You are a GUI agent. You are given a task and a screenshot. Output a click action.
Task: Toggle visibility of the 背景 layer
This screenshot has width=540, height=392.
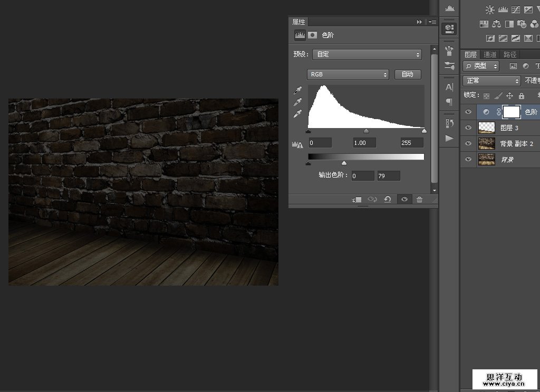pyautogui.click(x=468, y=159)
